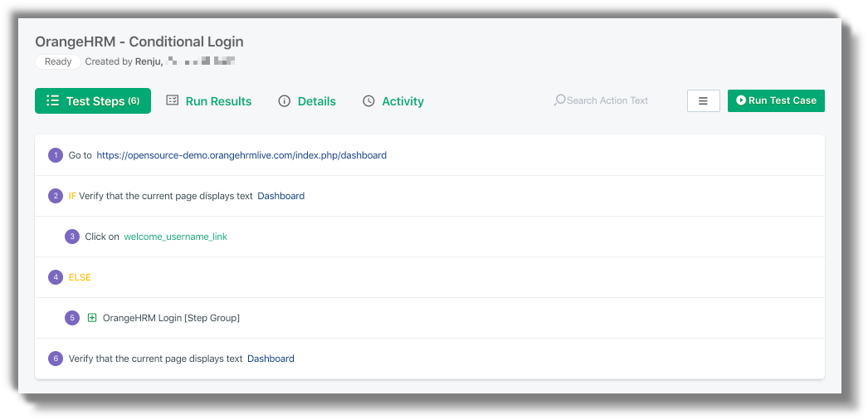Select Dashboard value in the IF step

[x=281, y=196]
